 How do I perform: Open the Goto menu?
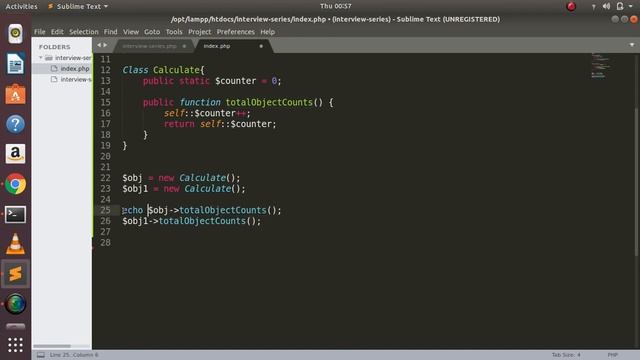[152, 32]
